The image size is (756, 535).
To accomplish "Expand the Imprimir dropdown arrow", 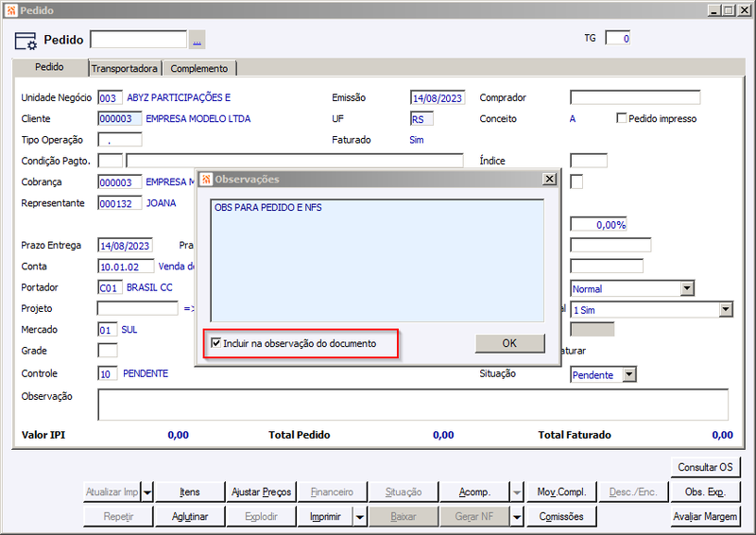I will [360, 517].
